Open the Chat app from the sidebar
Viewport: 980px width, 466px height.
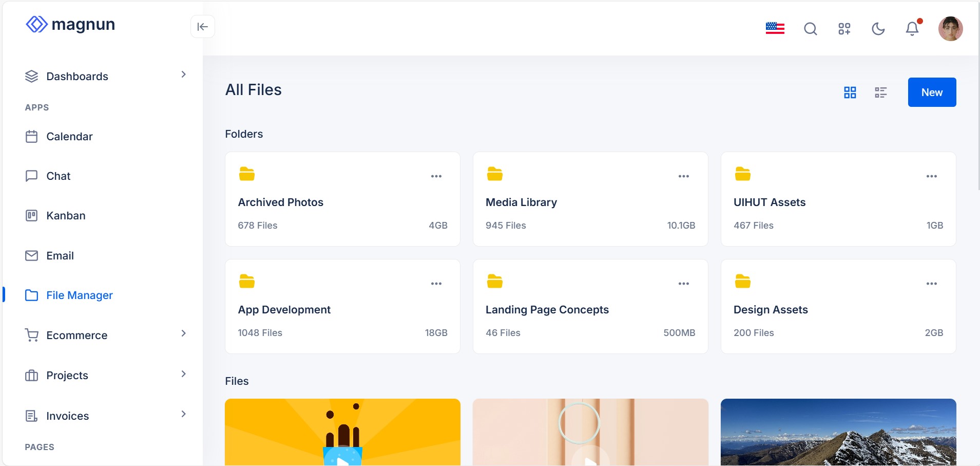point(58,176)
